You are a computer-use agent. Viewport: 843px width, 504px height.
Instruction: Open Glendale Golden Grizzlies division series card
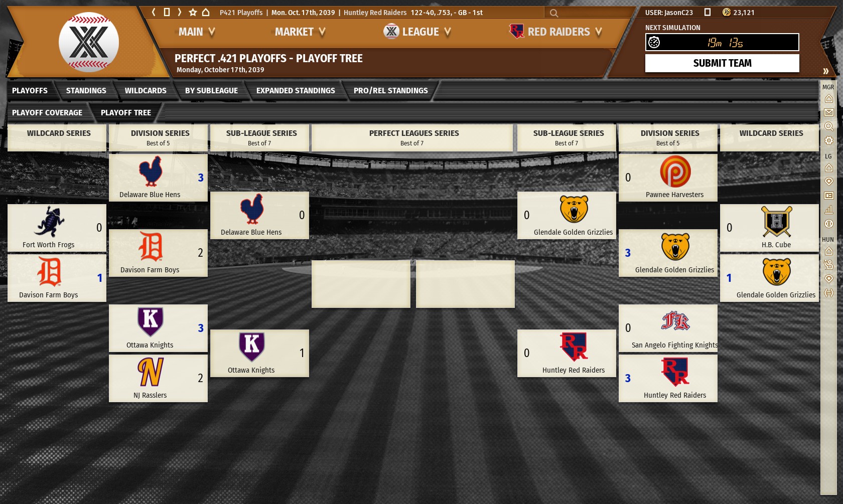tap(668, 253)
